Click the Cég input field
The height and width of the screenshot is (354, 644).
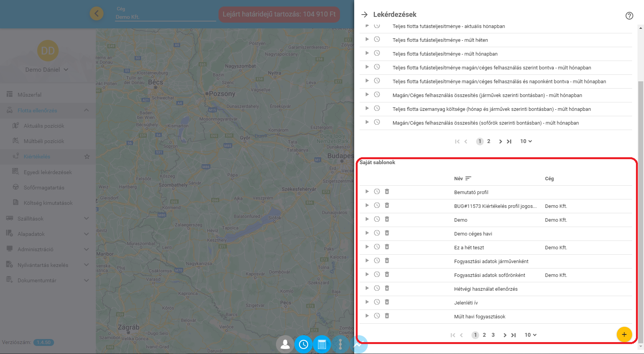[x=165, y=17]
